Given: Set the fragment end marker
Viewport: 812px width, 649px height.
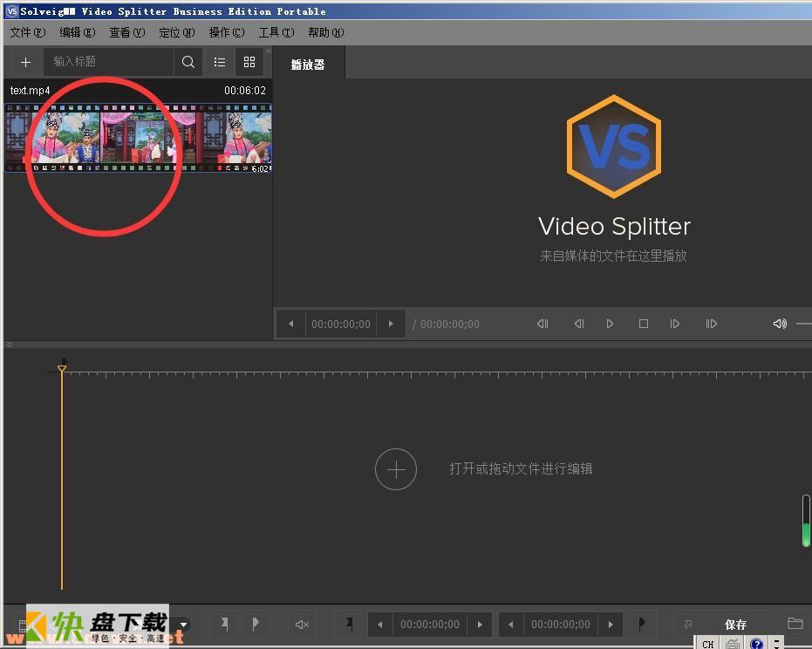Looking at the screenshot, I should pyautogui.click(x=642, y=623).
